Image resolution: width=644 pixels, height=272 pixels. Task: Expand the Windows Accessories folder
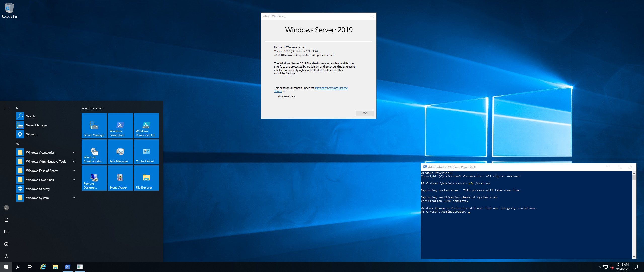tap(46, 152)
